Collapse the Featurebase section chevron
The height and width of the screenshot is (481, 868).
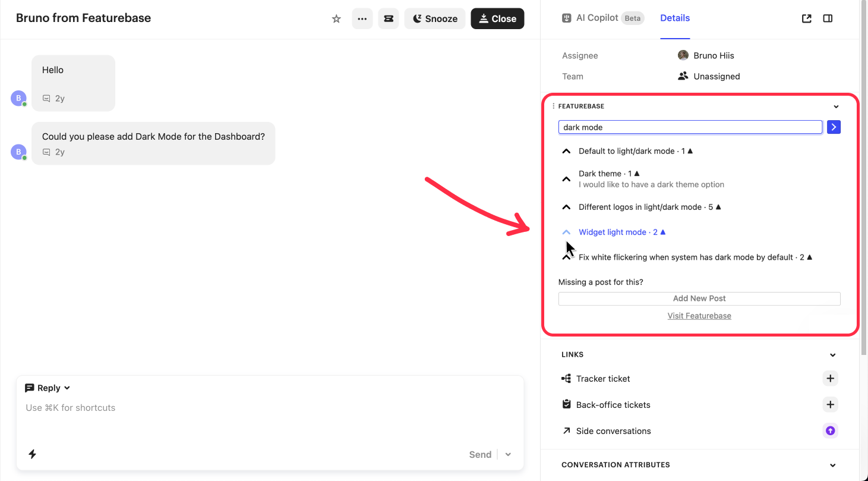(x=836, y=106)
